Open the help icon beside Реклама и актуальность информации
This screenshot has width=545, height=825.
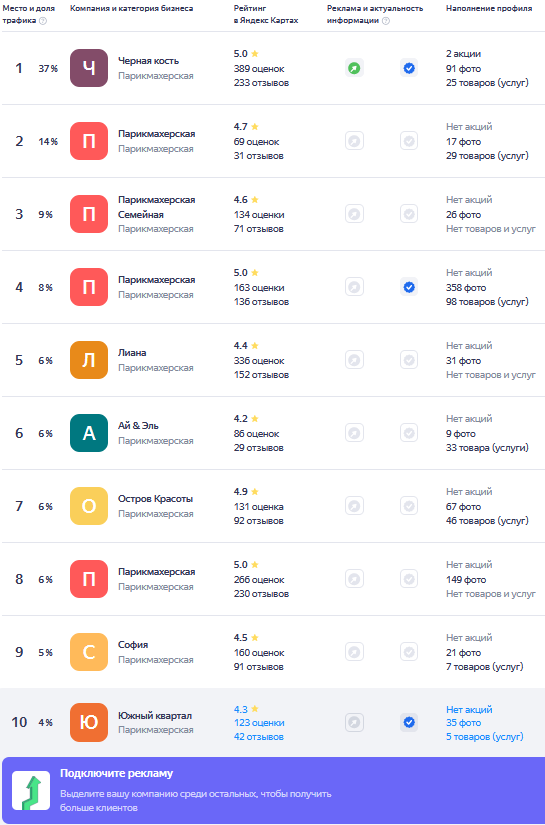tap(386, 21)
